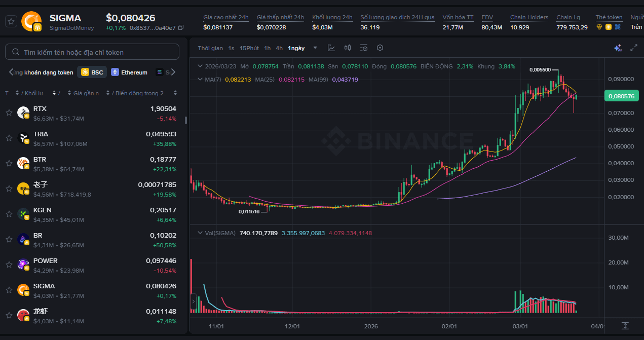Open the AI analysis sparkle icon
This screenshot has width=644, height=340.
pyautogui.click(x=618, y=48)
